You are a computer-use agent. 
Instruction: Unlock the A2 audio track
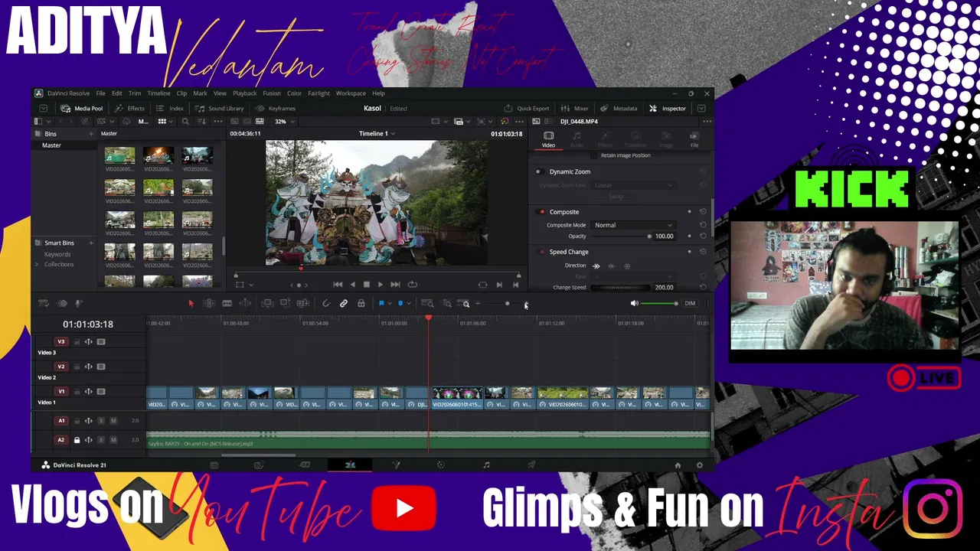[77, 440]
